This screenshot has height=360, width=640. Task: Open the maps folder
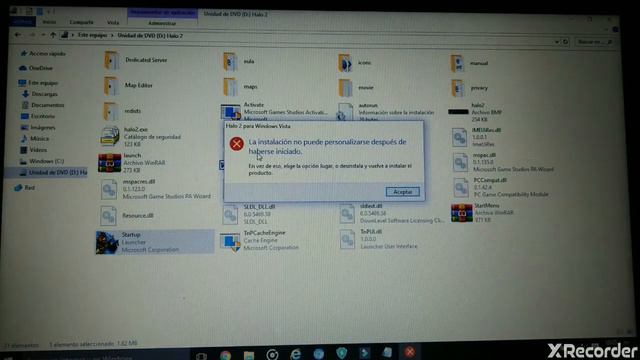240,87
